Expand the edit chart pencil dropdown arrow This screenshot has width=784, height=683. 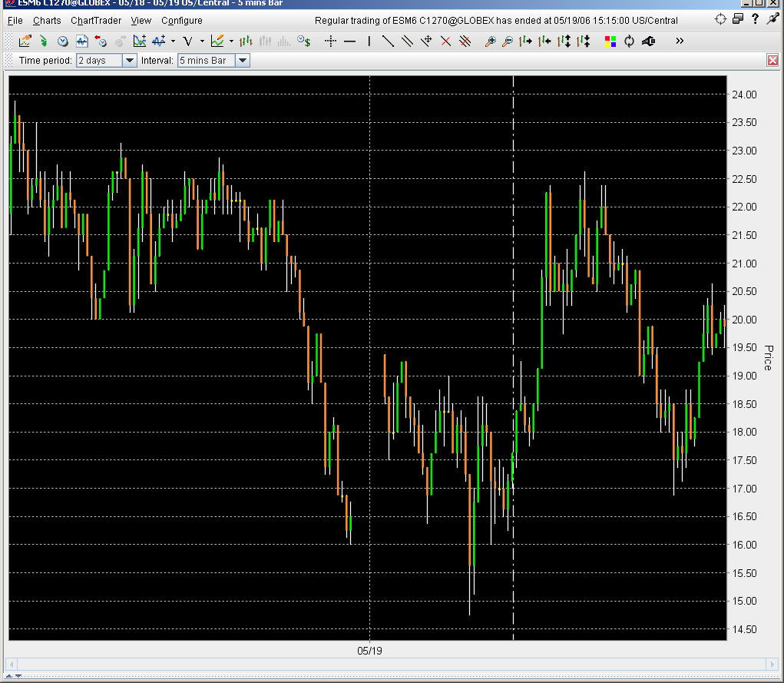pyautogui.click(x=231, y=41)
